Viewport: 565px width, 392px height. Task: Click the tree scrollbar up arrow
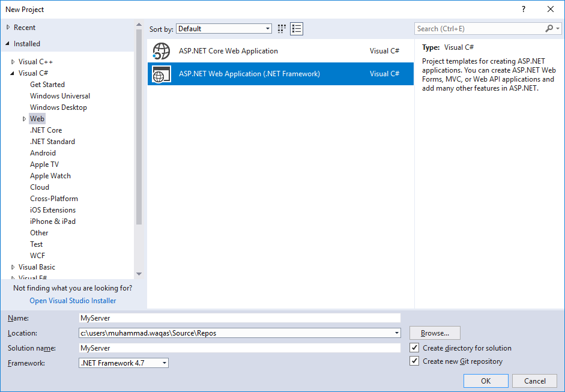[x=139, y=25]
